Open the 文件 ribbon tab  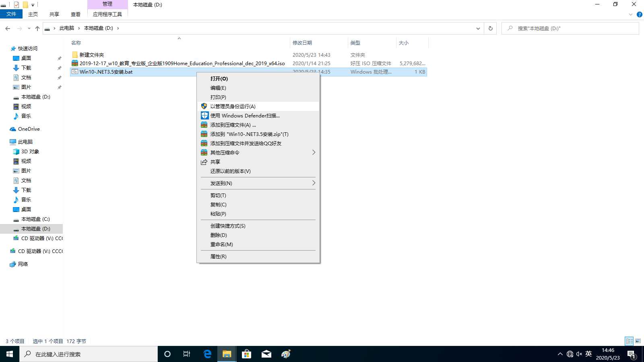tap(11, 14)
